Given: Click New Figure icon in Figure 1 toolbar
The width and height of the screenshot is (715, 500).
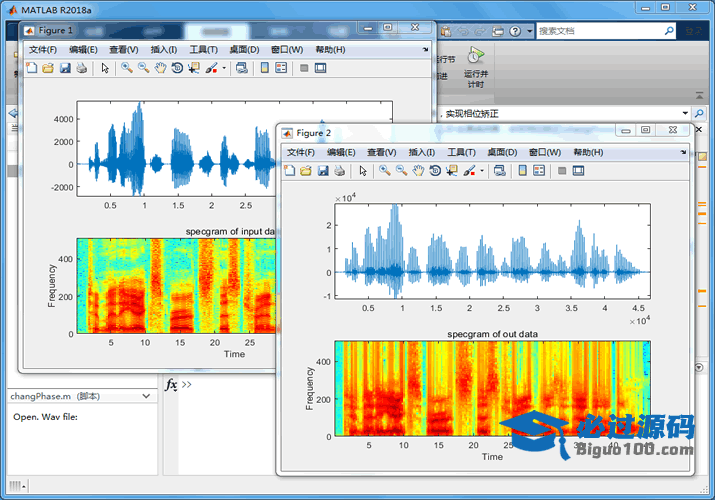Looking at the screenshot, I should [x=31, y=68].
